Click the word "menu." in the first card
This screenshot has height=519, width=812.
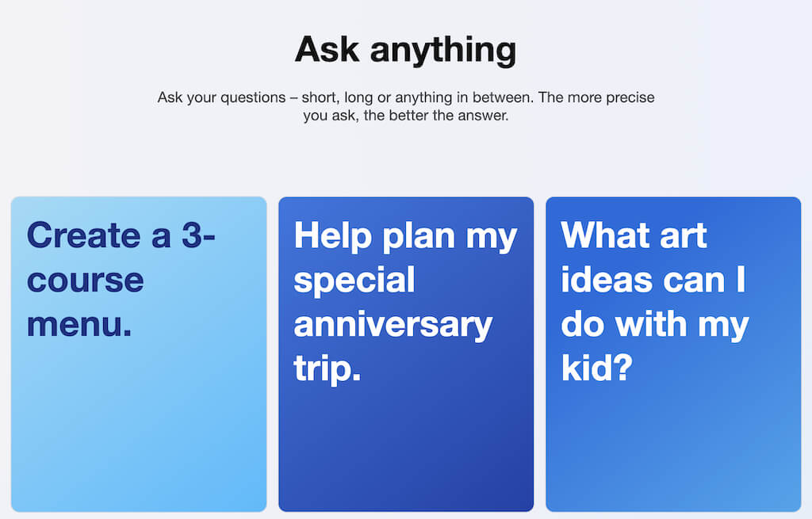tap(79, 324)
